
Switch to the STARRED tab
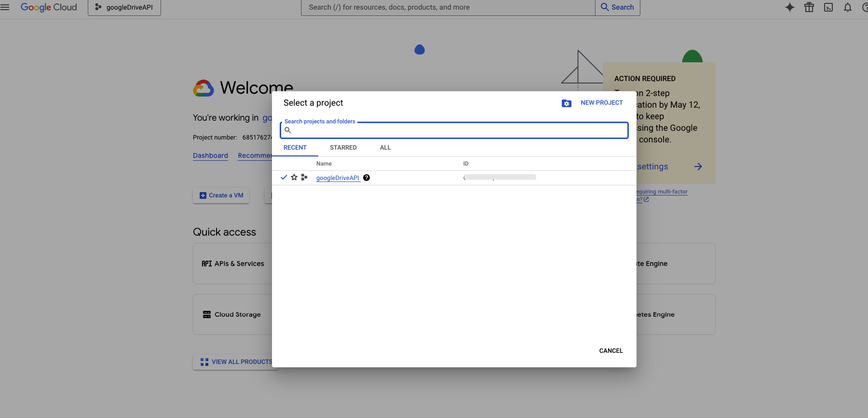click(x=343, y=148)
